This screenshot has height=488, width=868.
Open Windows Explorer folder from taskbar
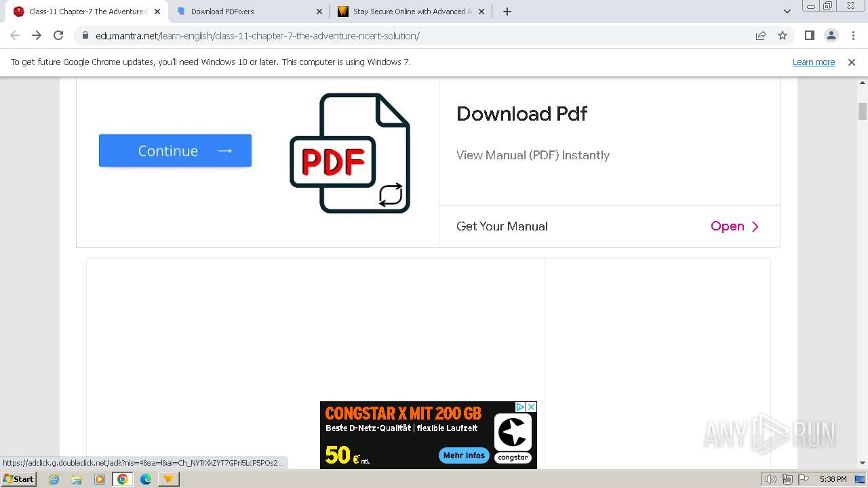[77, 479]
